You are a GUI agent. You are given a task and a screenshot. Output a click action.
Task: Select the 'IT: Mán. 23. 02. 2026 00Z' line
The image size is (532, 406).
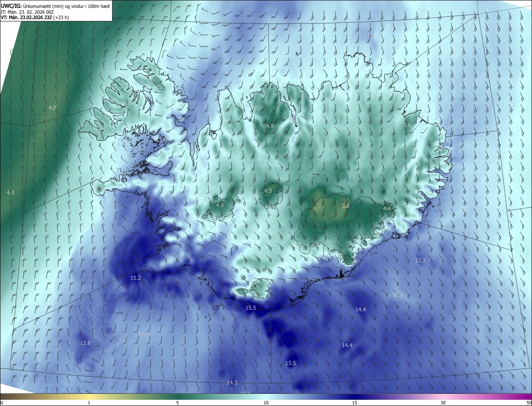27,12
